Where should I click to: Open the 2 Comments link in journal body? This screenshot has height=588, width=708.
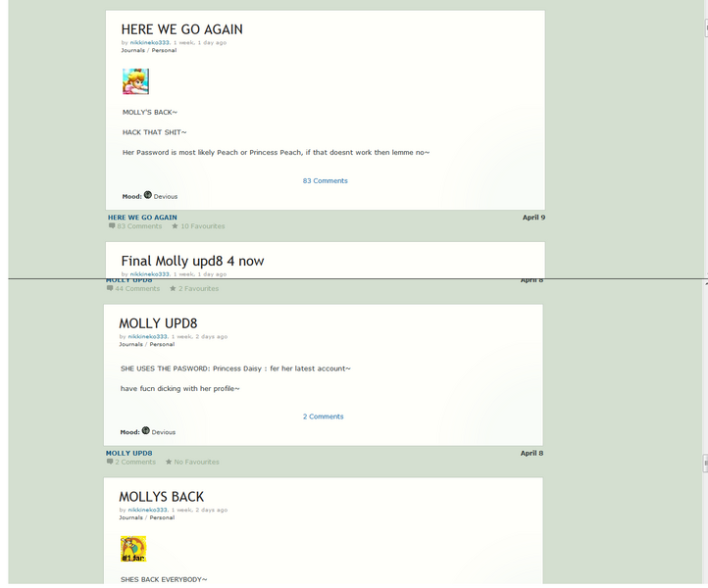(324, 416)
